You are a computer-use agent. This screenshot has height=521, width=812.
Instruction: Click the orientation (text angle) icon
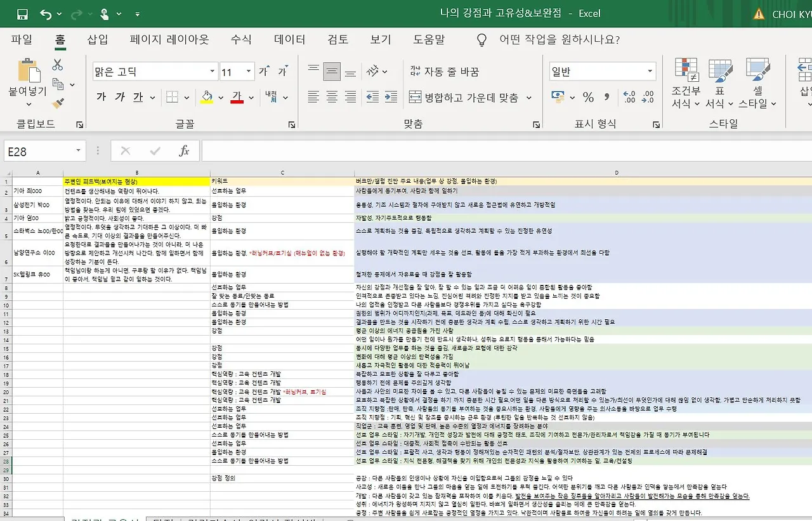point(374,70)
